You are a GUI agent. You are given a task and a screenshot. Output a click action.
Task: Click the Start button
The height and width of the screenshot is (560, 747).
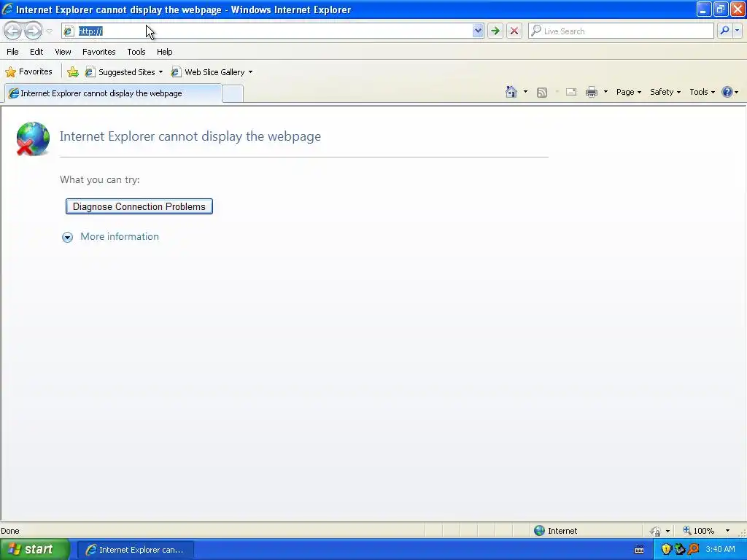tap(34, 550)
